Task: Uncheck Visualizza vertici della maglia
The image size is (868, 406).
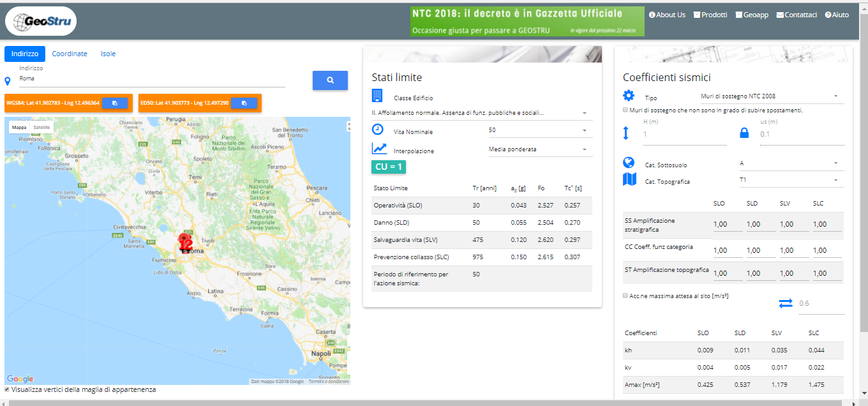Action: pyautogui.click(x=8, y=389)
